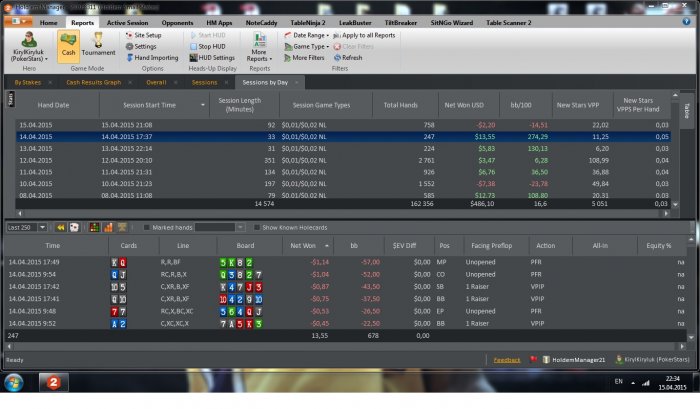The width and height of the screenshot is (700, 409).
Task: Sort by Session Start Time column
Action: pyautogui.click(x=150, y=105)
